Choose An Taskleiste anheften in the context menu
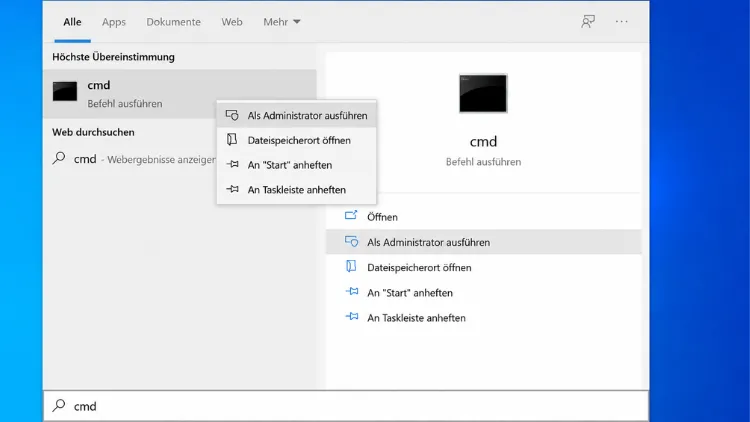 (x=297, y=190)
